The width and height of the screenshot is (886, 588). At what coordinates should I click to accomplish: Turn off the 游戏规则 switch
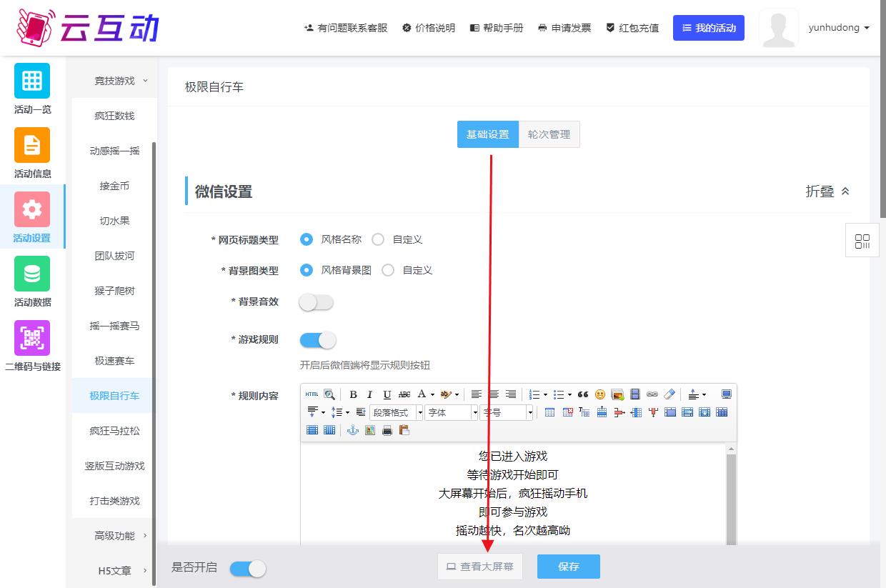point(318,340)
